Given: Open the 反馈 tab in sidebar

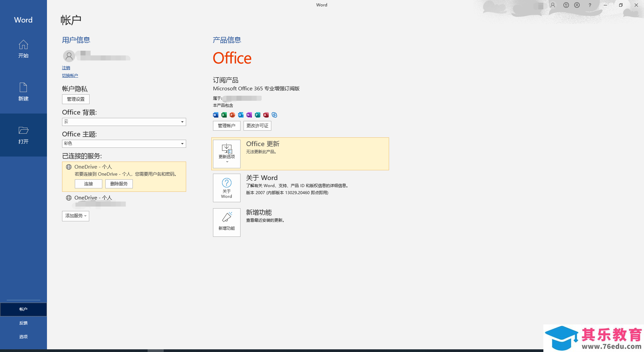Looking at the screenshot, I should tap(23, 323).
